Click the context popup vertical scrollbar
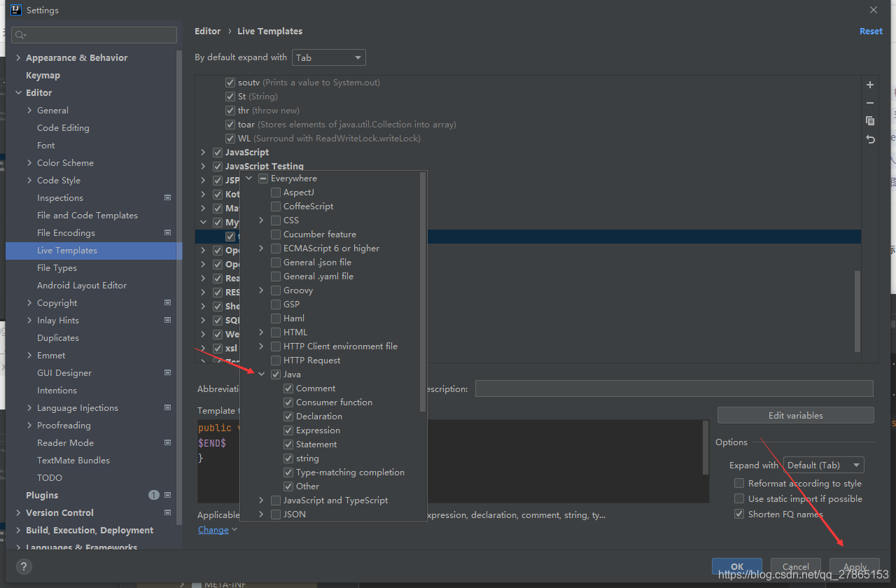 423,292
